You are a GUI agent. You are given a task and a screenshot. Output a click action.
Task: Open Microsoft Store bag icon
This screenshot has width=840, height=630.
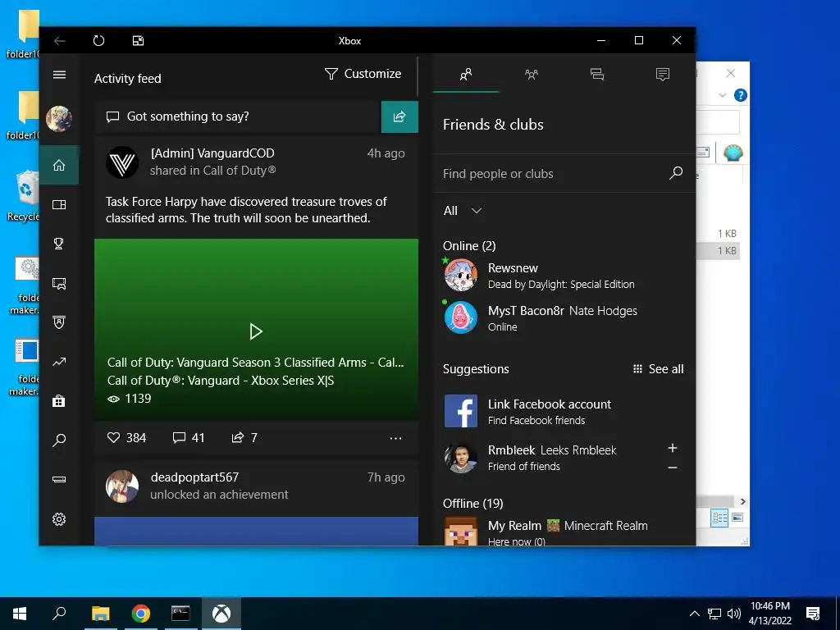pyautogui.click(x=59, y=400)
